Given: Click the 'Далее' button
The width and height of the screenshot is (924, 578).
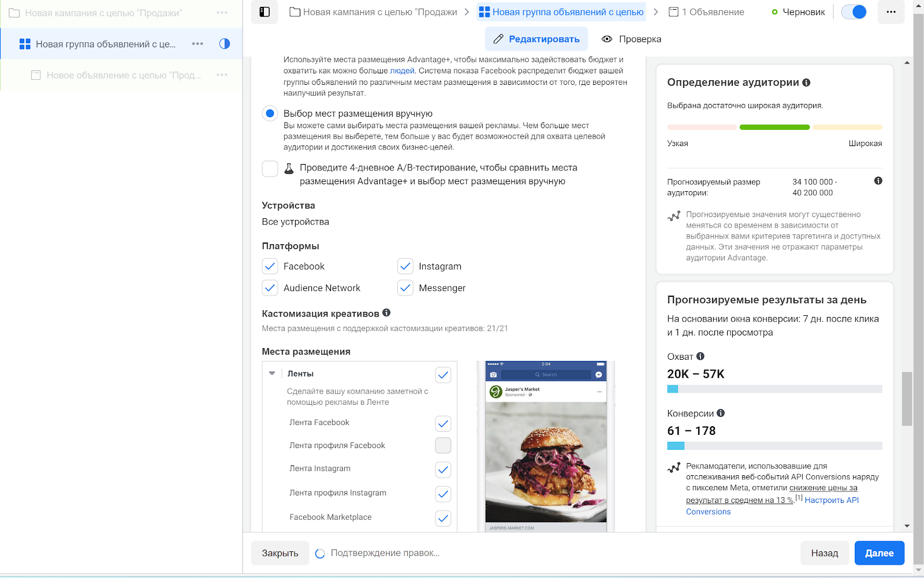Looking at the screenshot, I should tap(880, 553).
